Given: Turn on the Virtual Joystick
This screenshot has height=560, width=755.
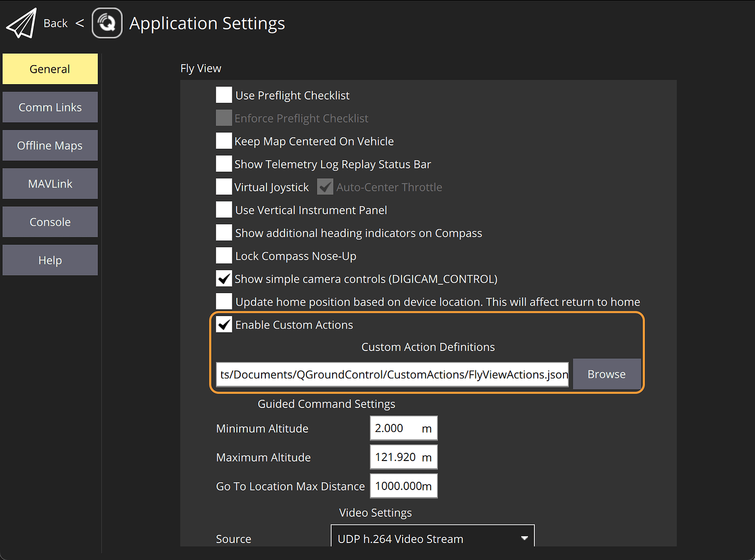Looking at the screenshot, I should [x=223, y=186].
